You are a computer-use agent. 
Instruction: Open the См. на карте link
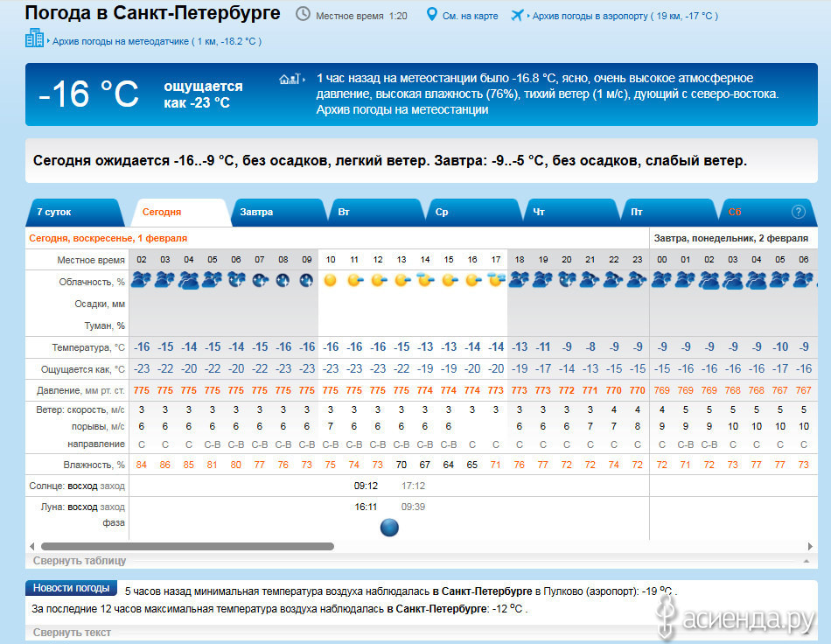(x=470, y=16)
